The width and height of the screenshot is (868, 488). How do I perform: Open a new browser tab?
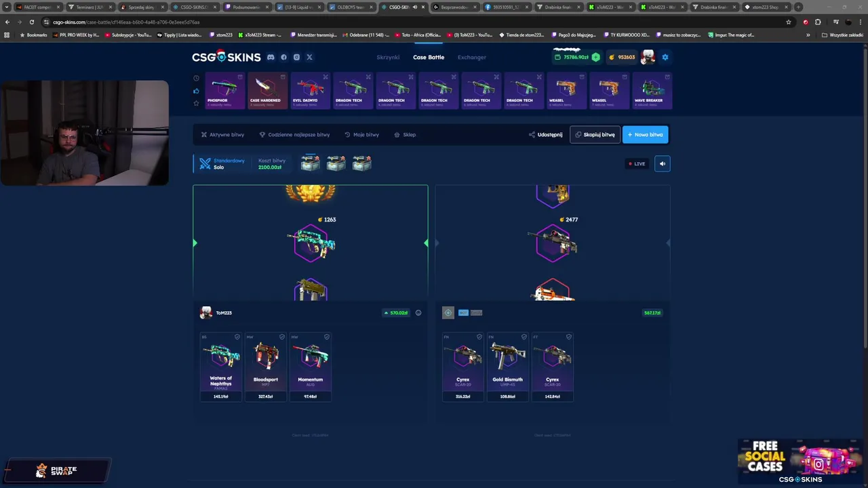tap(798, 7)
